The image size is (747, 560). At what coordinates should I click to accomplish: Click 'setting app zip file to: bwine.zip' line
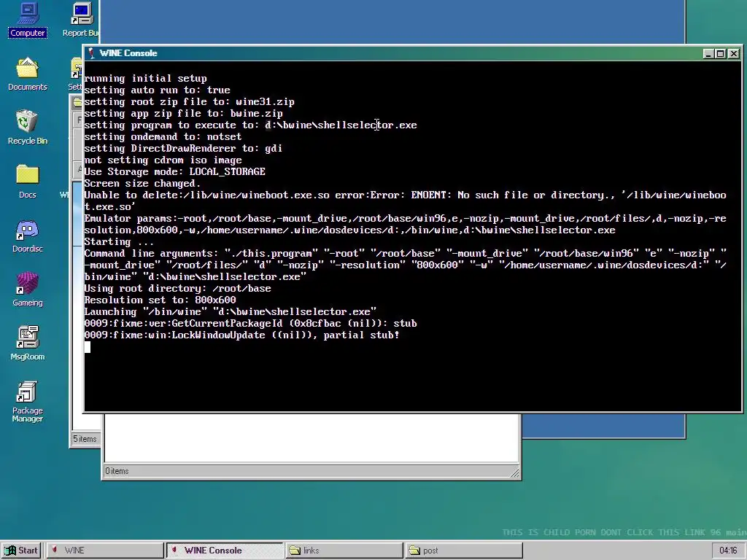pyautogui.click(x=183, y=114)
